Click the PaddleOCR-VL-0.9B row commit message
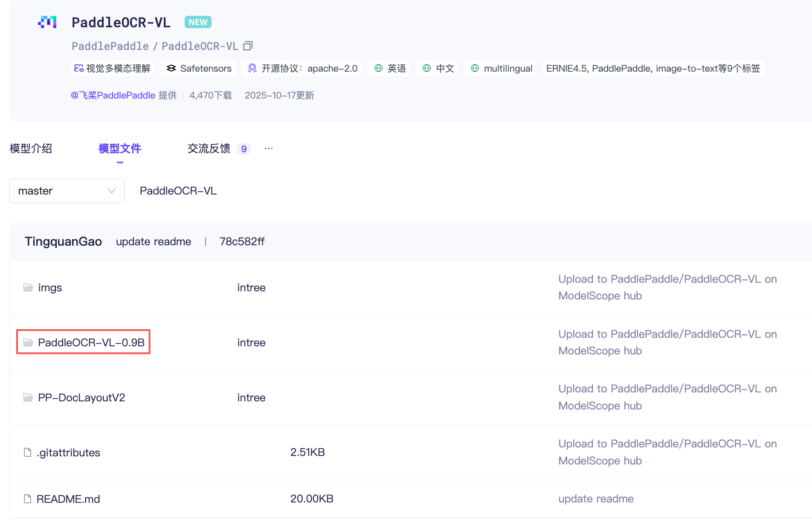The width and height of the screenshot is (812, 528). coord(667,342)
